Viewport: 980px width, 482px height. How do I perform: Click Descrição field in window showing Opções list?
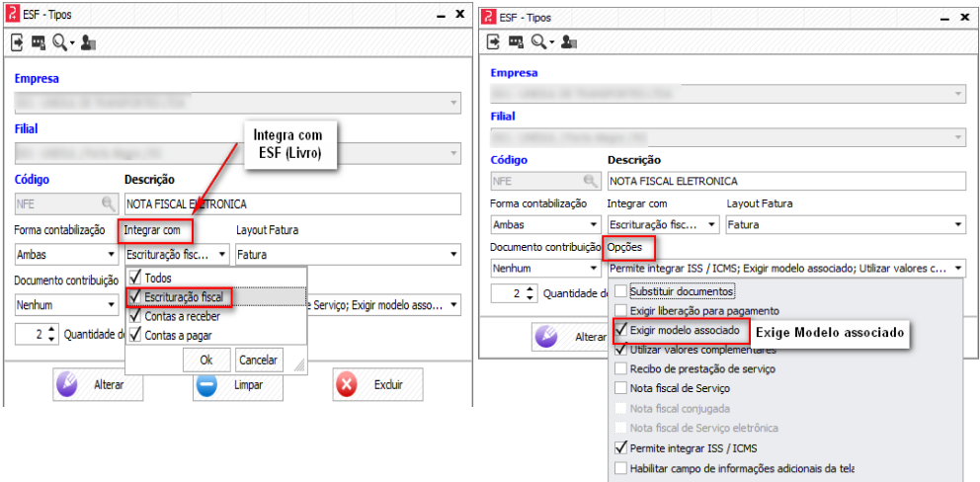coord(787,182)
